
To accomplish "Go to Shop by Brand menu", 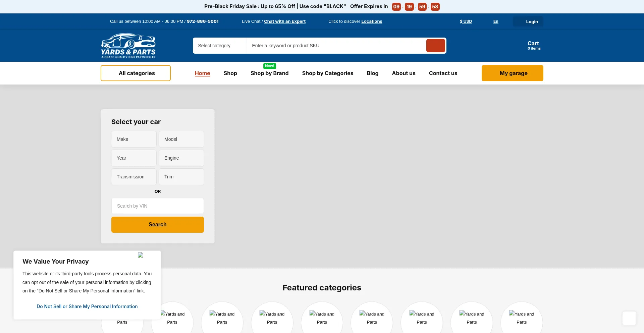I will click(269, 73).
